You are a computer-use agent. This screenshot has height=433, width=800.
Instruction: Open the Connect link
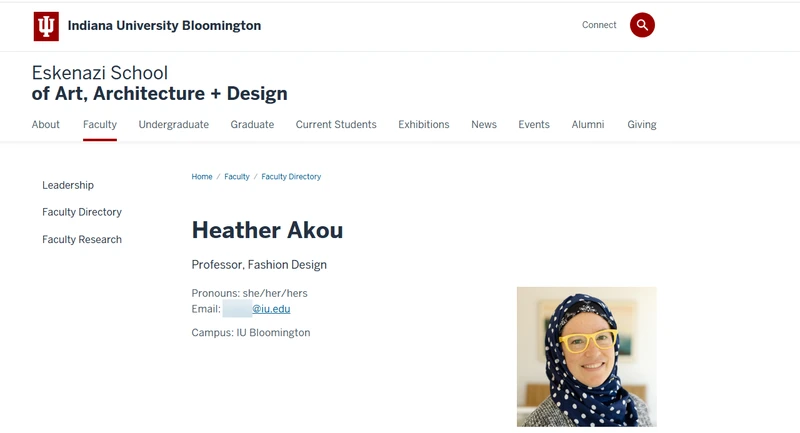click(599, 25)
